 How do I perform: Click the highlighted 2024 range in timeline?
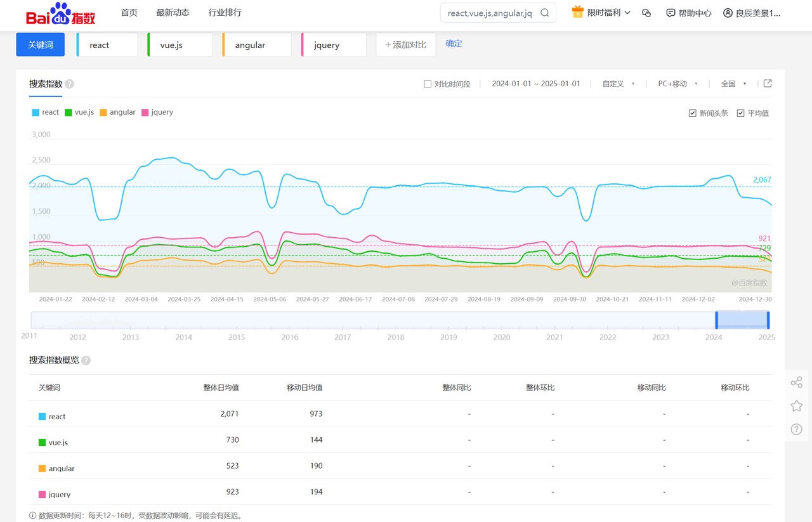742,320
